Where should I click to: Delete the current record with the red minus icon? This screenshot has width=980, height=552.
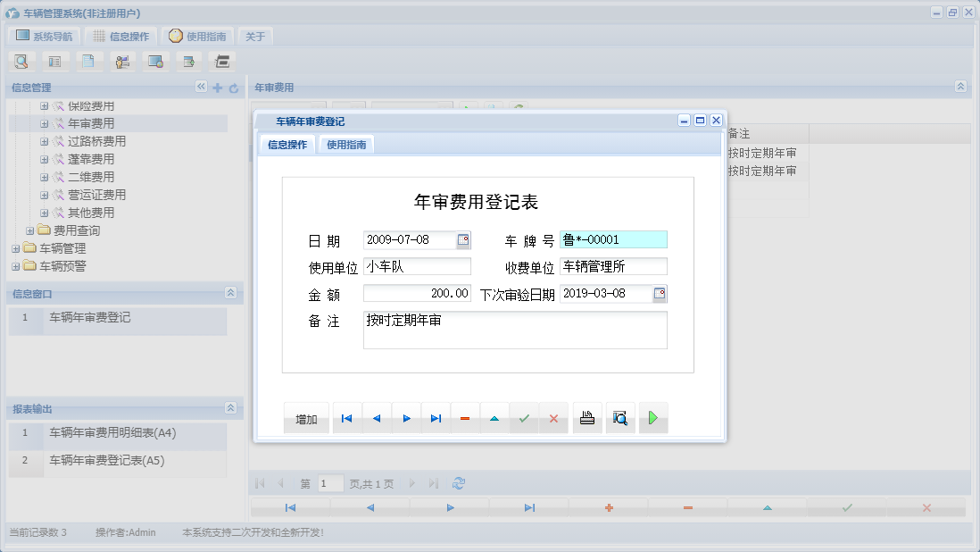click(x=465, y=417)
